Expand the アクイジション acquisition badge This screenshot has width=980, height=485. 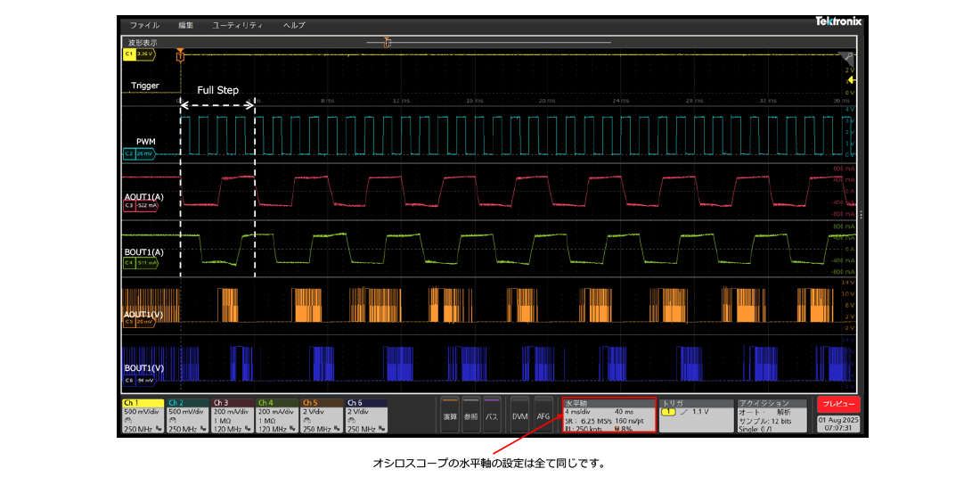pyautogui.click(x=772, y=416)
